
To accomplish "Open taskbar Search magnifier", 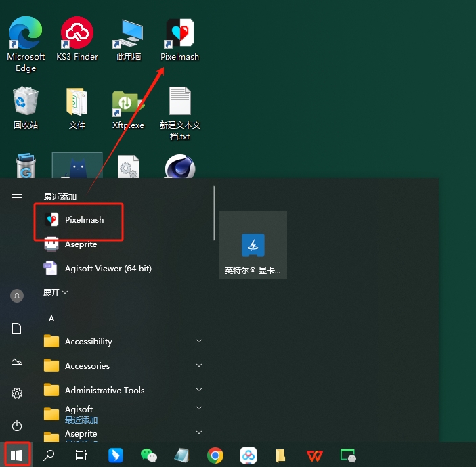I will pyautogui.click(x=49, y=455).
